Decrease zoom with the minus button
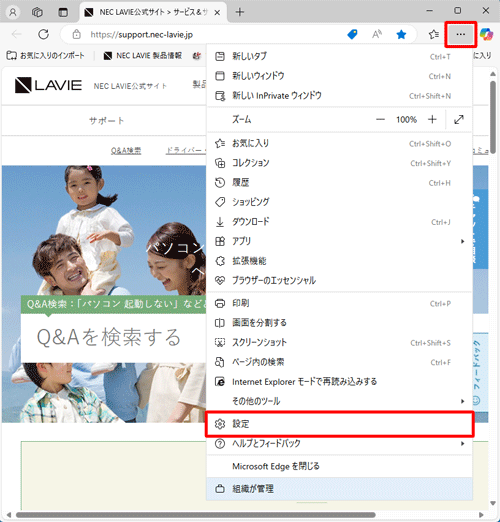Image resolution: width=500 pixels, height=522 pixels. tap(380, 119)
